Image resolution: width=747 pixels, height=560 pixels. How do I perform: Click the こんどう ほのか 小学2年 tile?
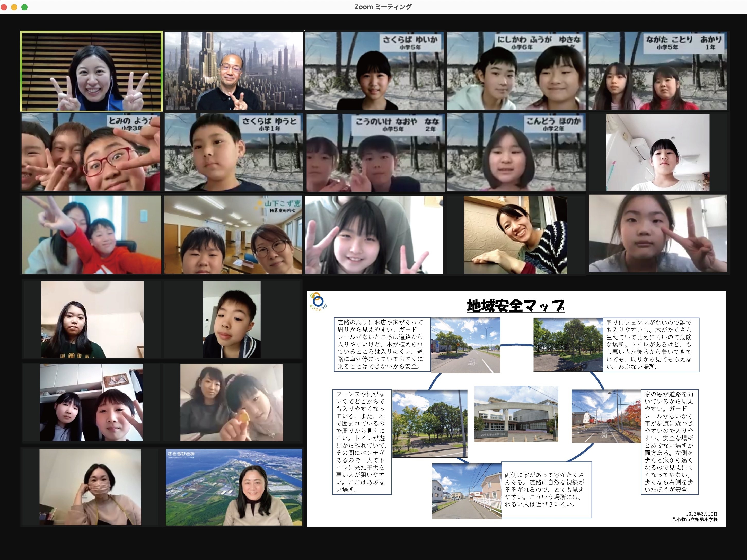point(516,152)
